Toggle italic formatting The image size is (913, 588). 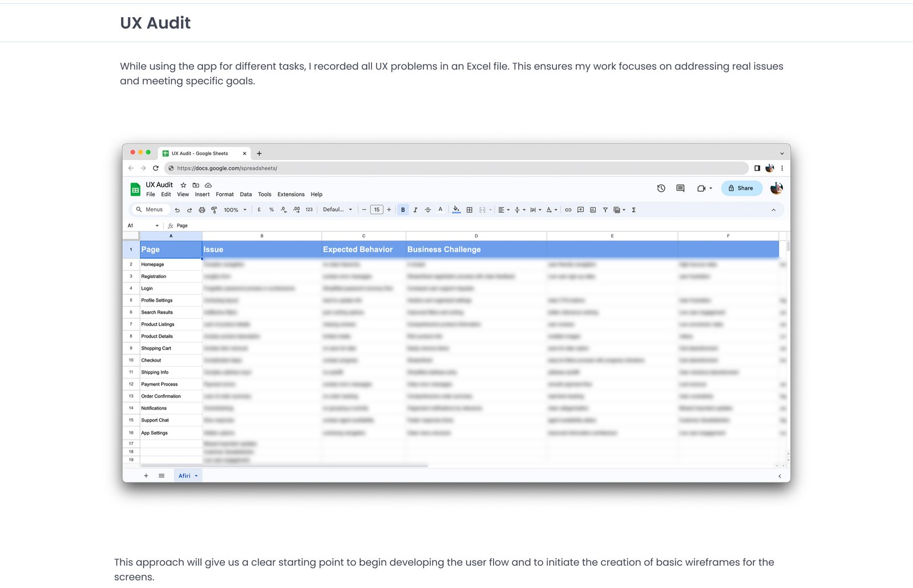[x=415, y=210]
